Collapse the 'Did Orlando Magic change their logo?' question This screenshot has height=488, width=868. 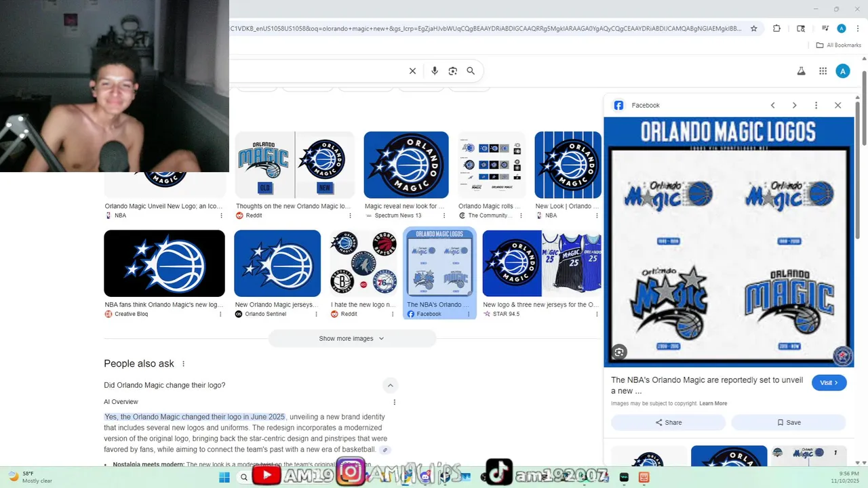pos(390,386)
